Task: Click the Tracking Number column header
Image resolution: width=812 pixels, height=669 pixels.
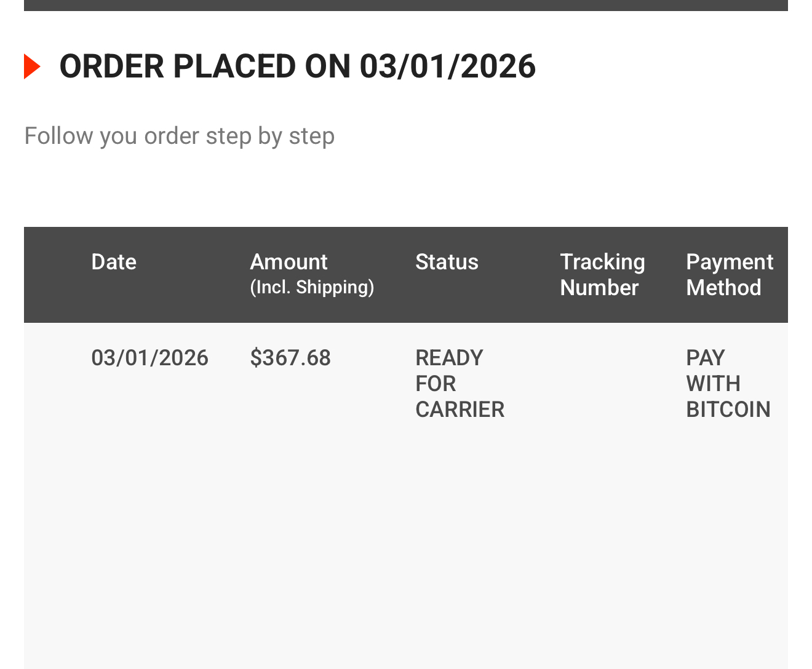Action: [602, 274]
